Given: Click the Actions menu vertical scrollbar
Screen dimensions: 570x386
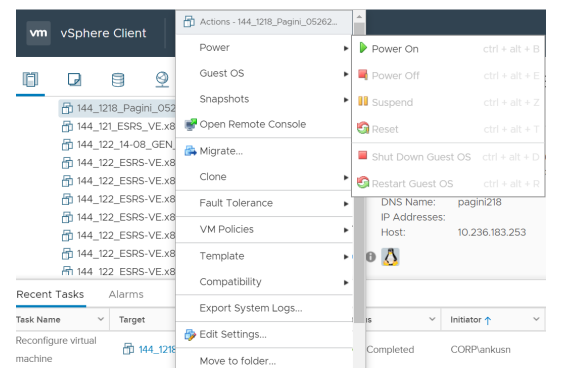Looking at the screenshot, I should tap(359, 173).
